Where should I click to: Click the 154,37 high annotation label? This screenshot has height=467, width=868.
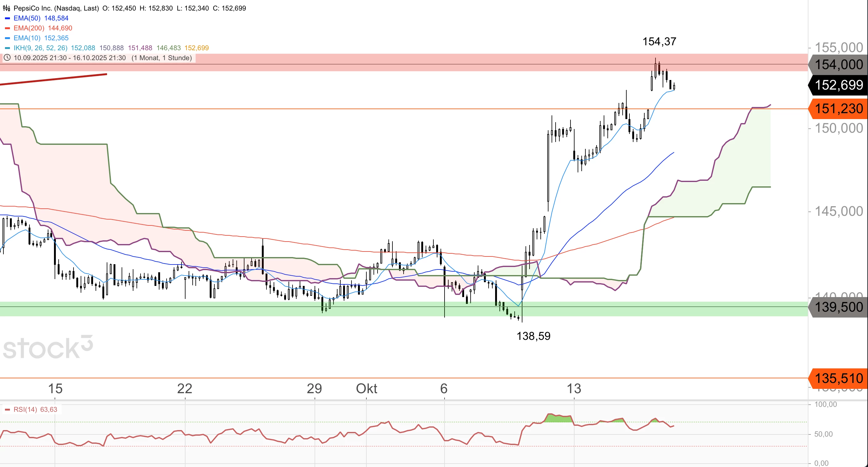[x=659, y=42]
